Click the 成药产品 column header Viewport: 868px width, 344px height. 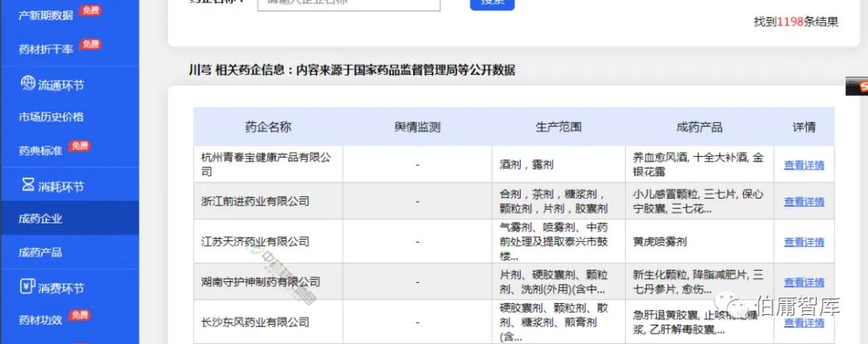[700, 127]
